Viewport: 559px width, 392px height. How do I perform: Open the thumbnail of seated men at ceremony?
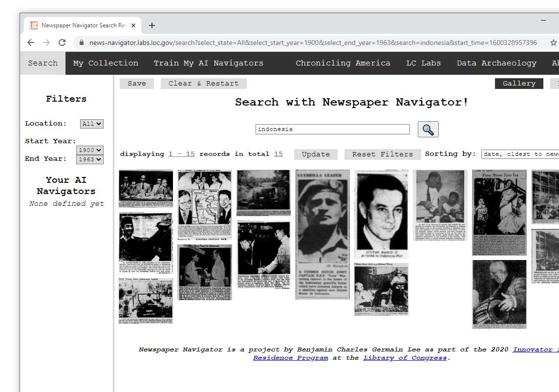(x=382, y=289)
